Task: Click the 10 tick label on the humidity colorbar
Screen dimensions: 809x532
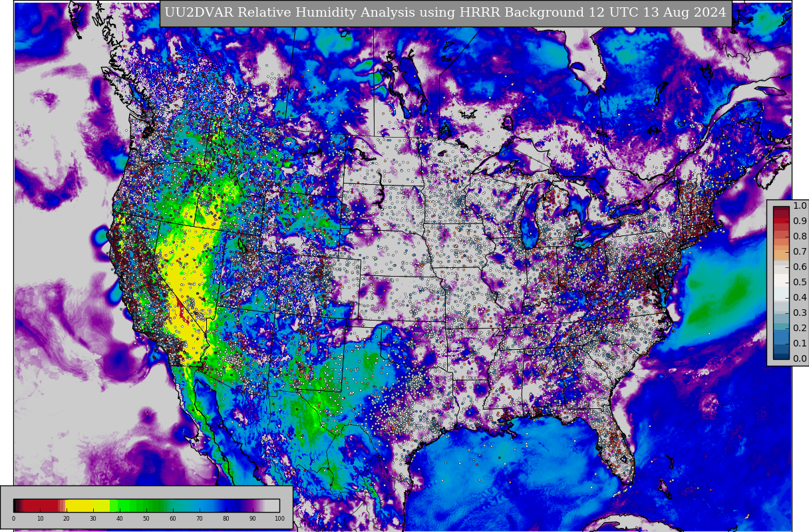Action: [x=40, y=519]
